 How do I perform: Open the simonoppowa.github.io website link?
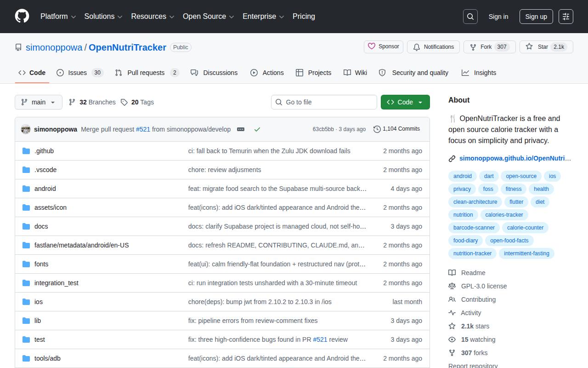click(515, 158)
